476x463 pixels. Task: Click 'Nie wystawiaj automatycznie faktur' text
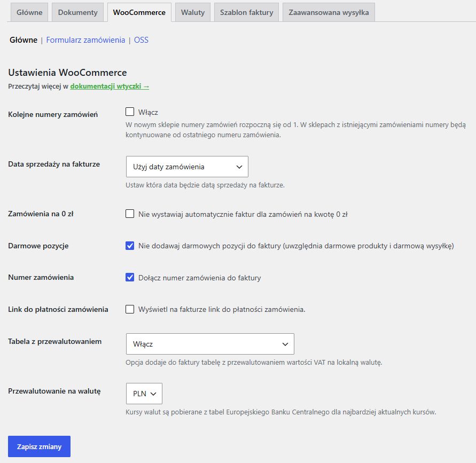click(x=243, y=214)
